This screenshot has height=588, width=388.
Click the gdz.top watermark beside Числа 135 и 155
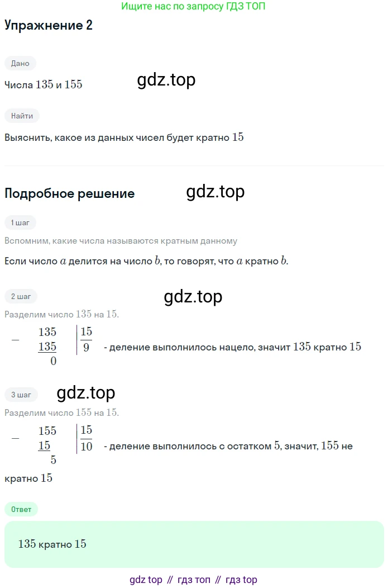(x=166, y=80)
